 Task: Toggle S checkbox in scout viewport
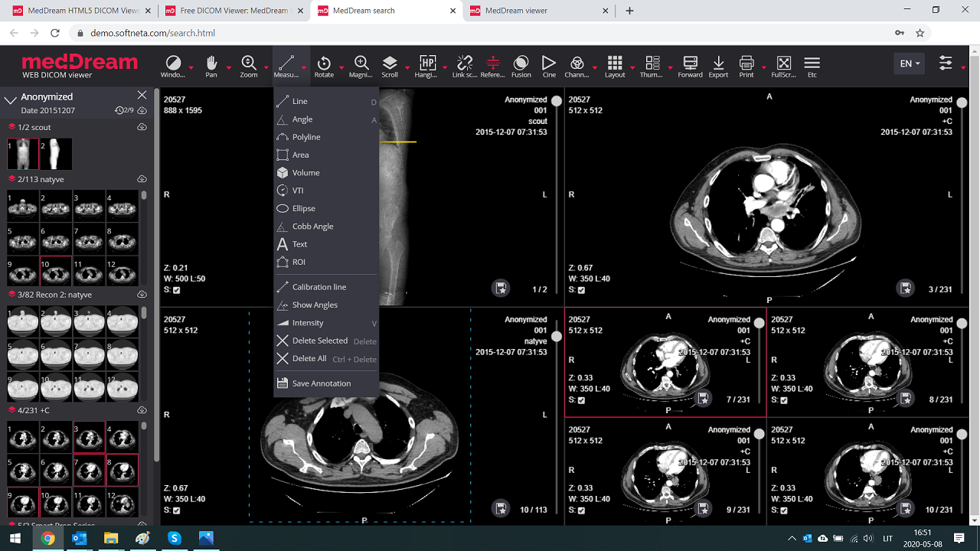point(177,290)
